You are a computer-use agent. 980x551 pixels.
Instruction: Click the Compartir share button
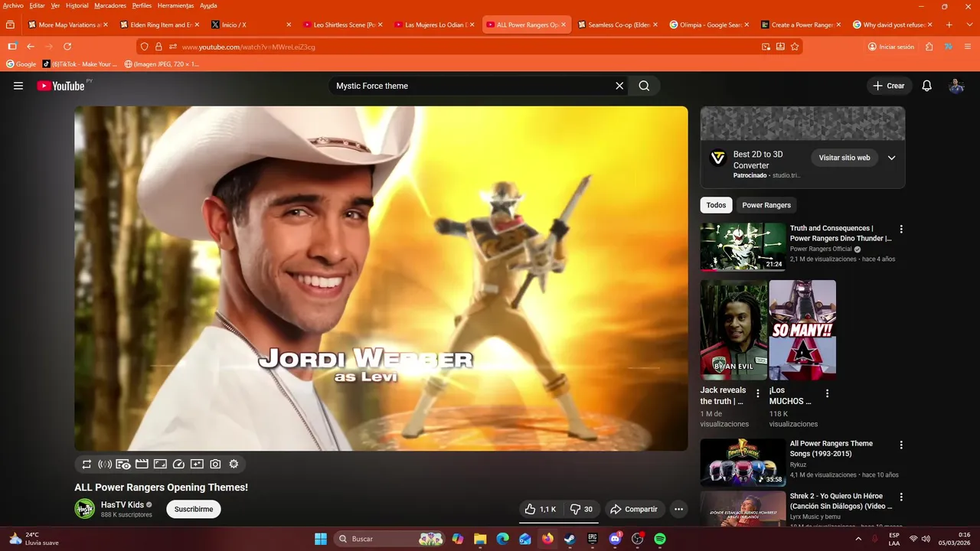[x=634, y=509]
